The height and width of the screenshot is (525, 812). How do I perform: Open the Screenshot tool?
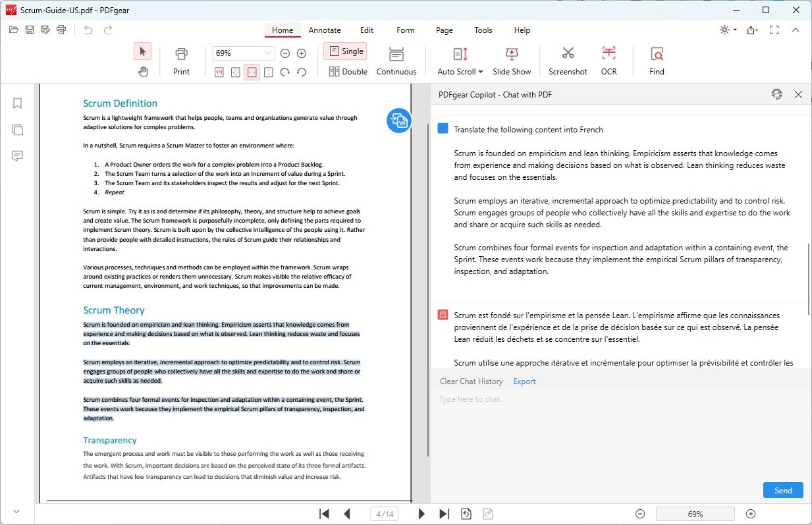pos(568,61)
